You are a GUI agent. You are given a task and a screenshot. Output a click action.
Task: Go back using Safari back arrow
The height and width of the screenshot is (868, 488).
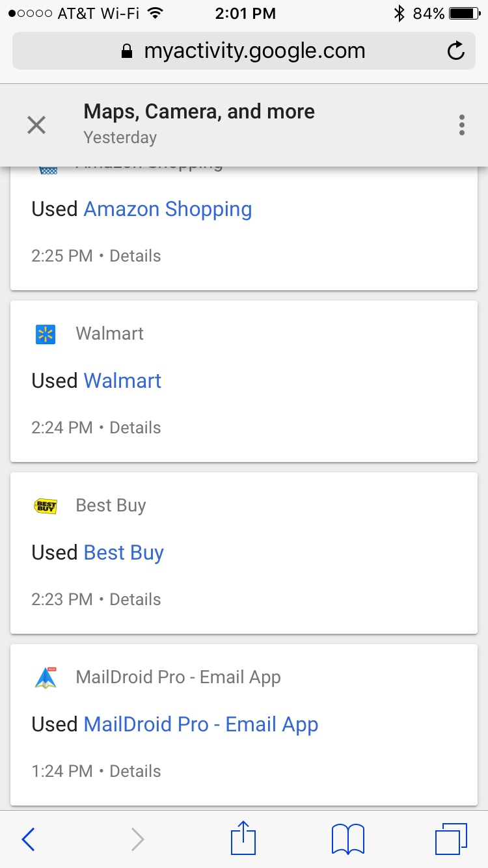28,839
